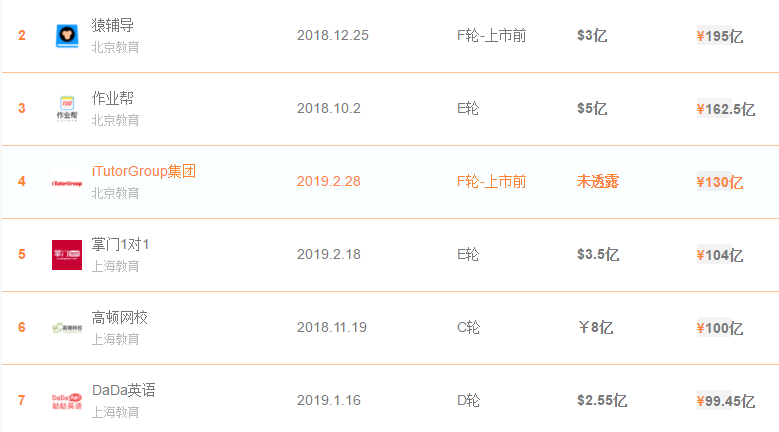The width and height of the screenshot is (779, 432).
Task: Click the 高顿网校 green logo
Action: 67,328
